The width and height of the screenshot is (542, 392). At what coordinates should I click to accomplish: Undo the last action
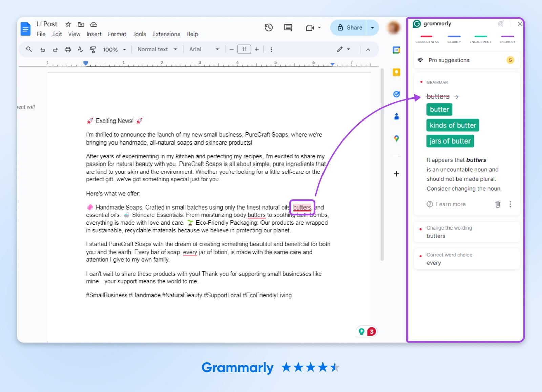[42, 50]
